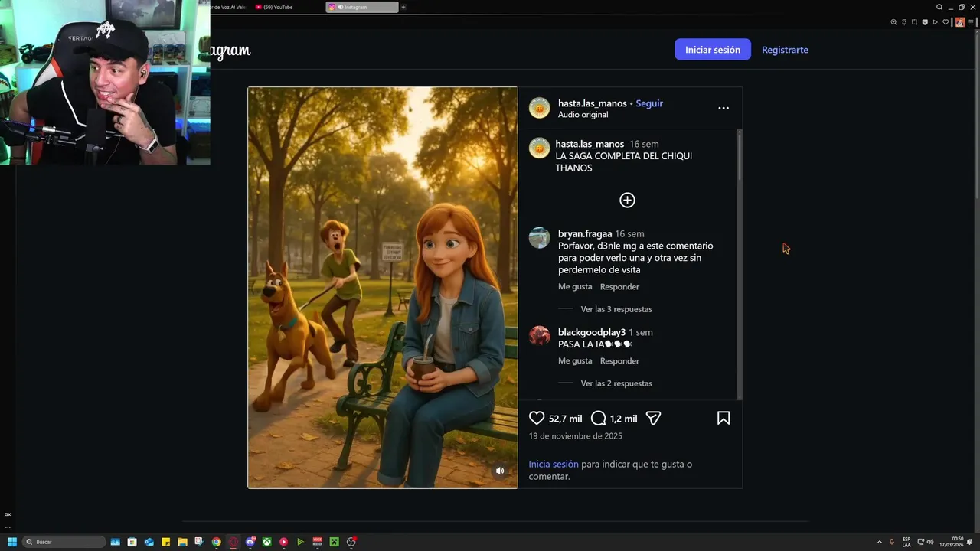Open blackgoodplay3 username link

pyautogui.click(x=592, y=333)
